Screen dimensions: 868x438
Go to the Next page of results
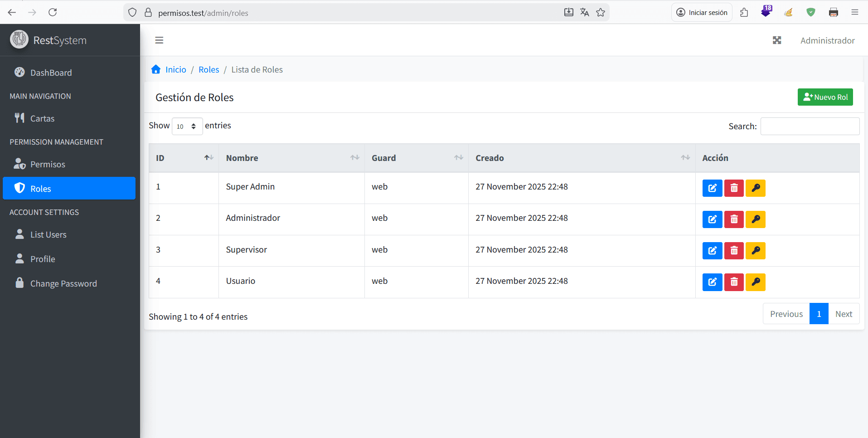click(x=844, y=314)
